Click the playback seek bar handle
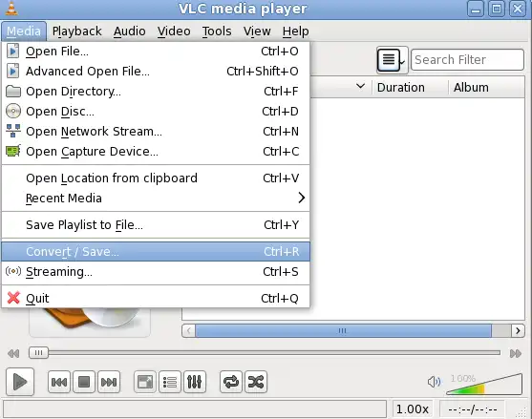The height and width of the screenshot is (419, 532). 38,353
